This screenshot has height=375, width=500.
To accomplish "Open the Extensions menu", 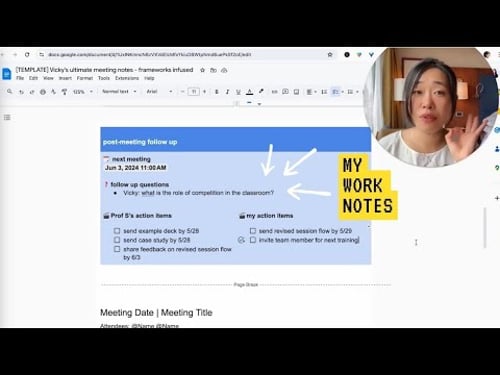I will coord(127,78).
